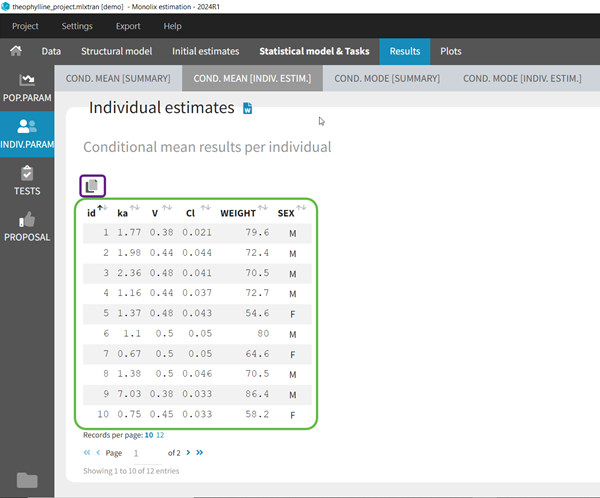Click Monolix app icon in title bar
This screenshot has height=498, width=600.
click(5, 7)
